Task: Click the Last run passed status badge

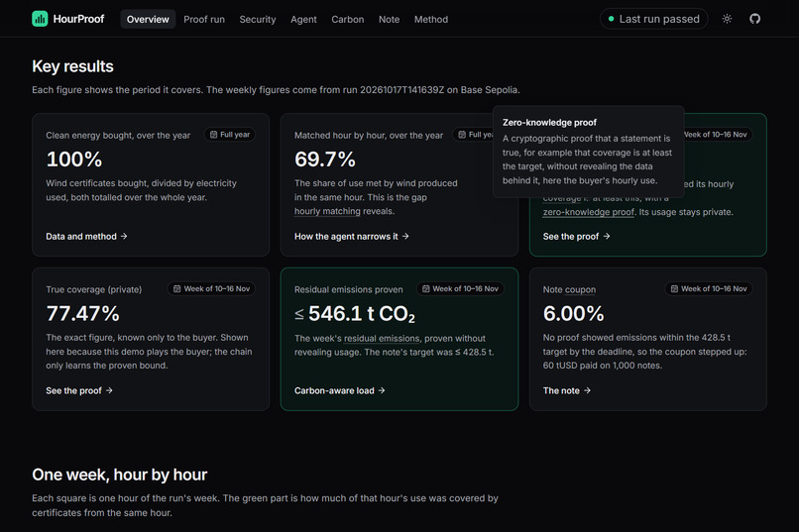Action: coord(654,19)
